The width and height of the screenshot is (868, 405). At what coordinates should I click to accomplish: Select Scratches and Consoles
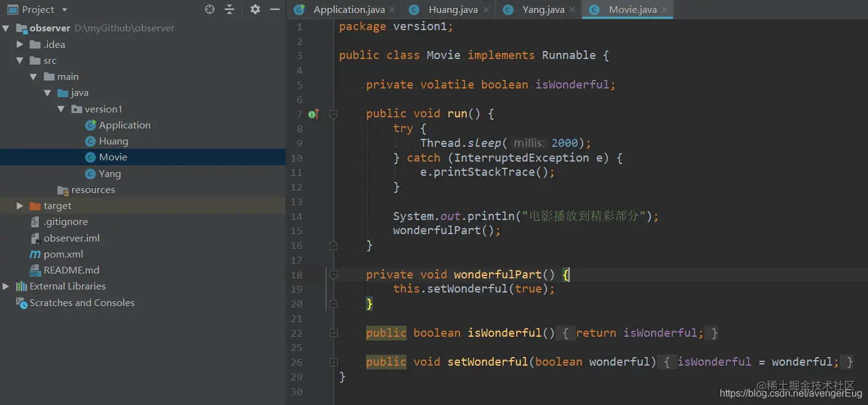pos(82,302)
